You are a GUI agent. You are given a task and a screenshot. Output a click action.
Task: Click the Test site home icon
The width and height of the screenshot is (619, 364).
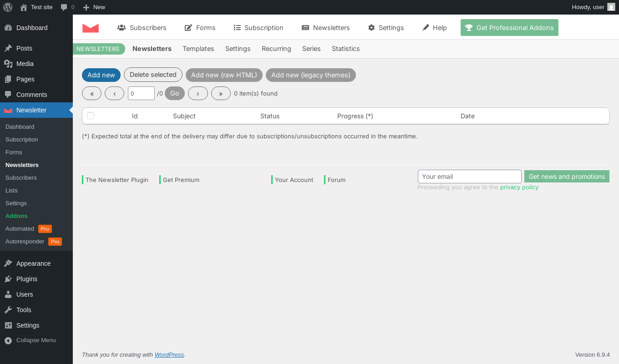[24, 7]
